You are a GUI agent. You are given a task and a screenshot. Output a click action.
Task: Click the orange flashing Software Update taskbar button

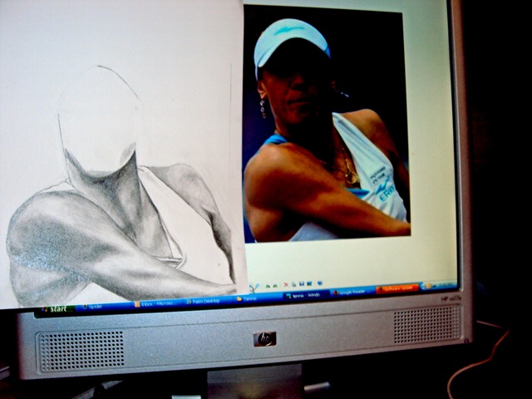[x=397, y=288]
